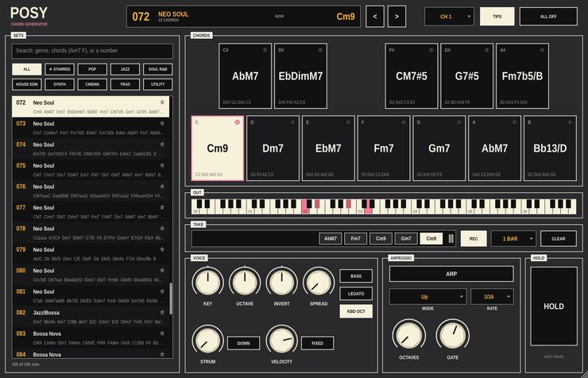Toggle the REC take recording

click(474, 239)
